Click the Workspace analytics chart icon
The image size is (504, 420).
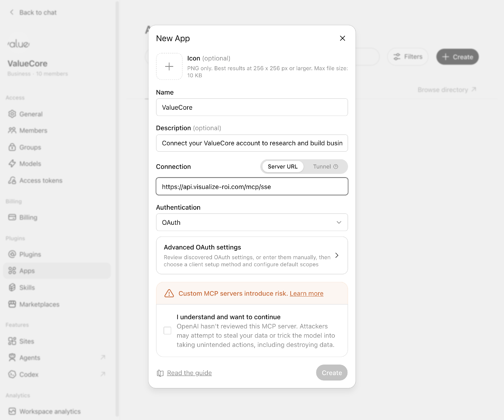(x=12, y=411)
